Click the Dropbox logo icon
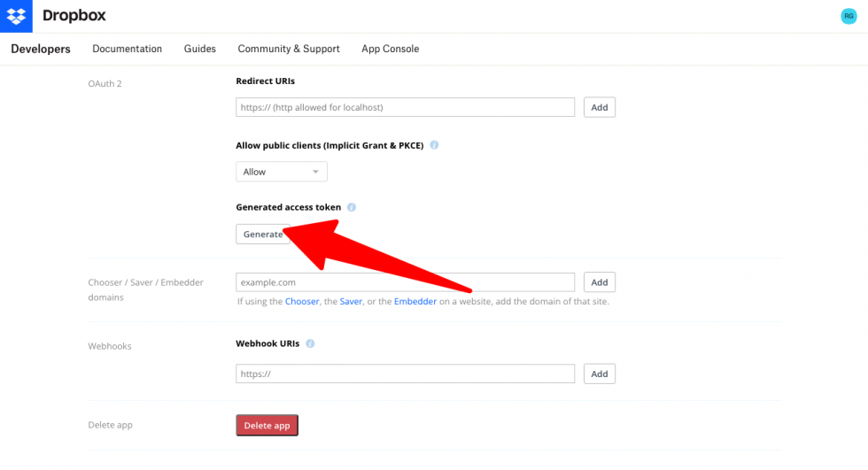 coord(16,16)
